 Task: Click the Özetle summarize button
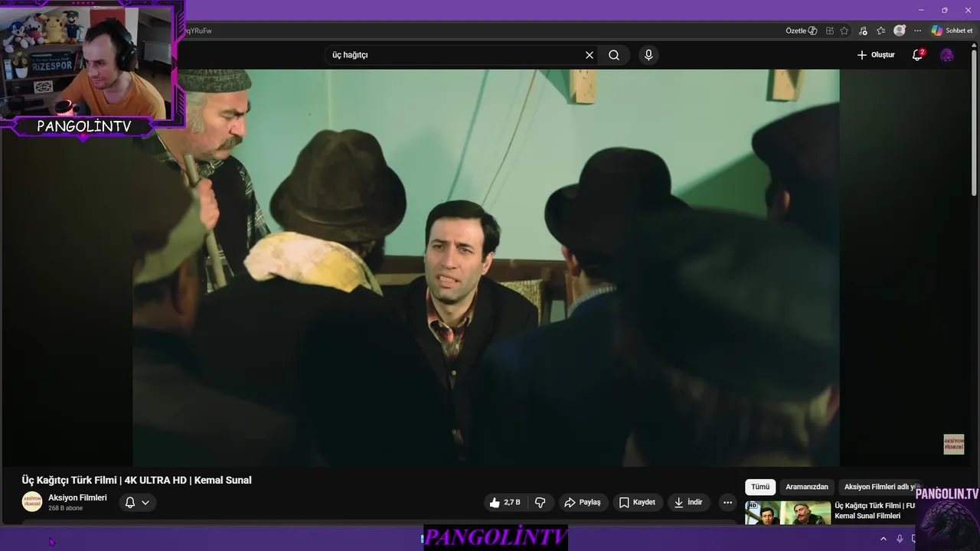tap(802, 31)
